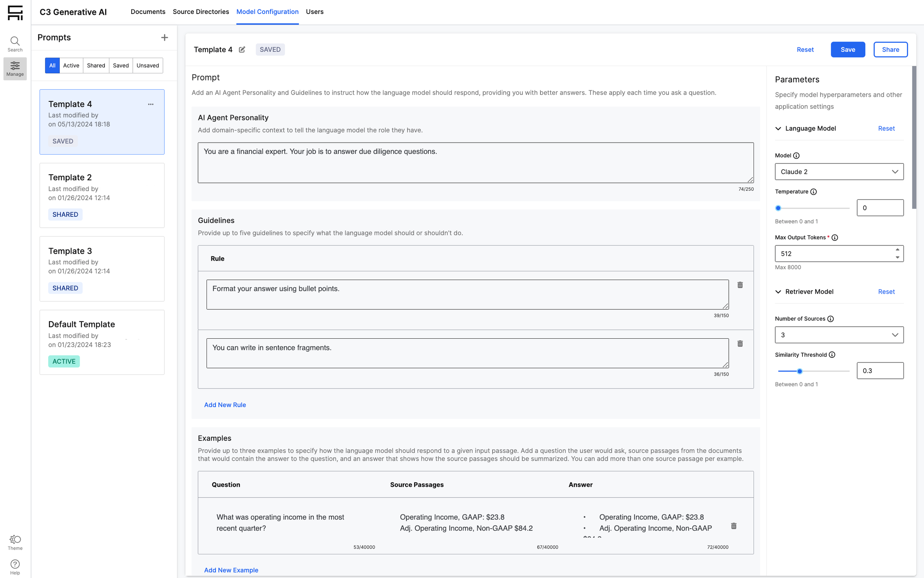Open Template 4 ellipsis options menu
The image size is (924, 578).
point(151,104)
